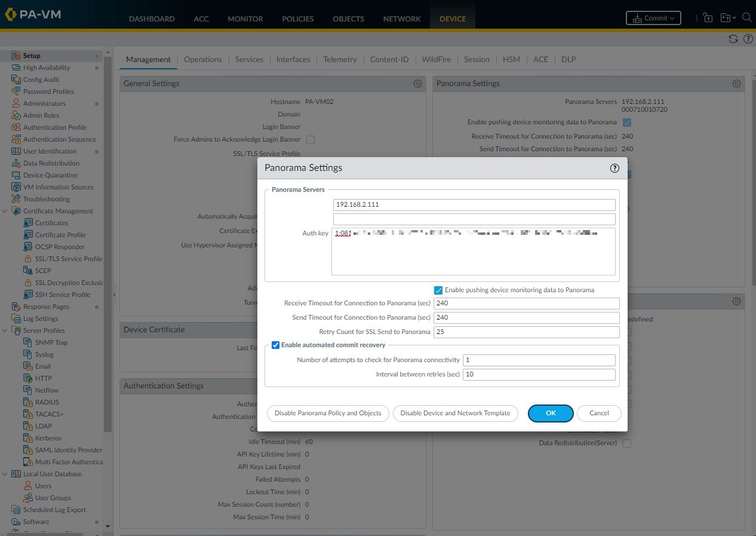Go to the POLICIES menu

[x=298, y=19]
